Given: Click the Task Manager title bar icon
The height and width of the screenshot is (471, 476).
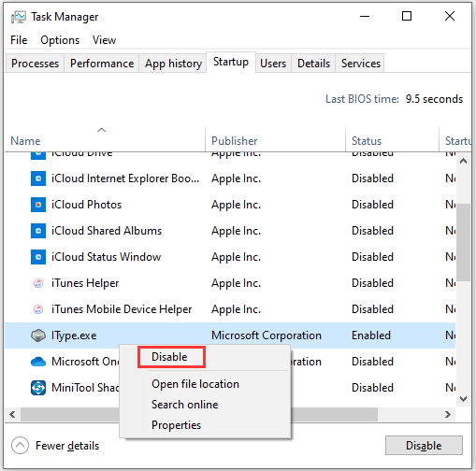Looking at the screenshot, I should (x=19, y=17).
